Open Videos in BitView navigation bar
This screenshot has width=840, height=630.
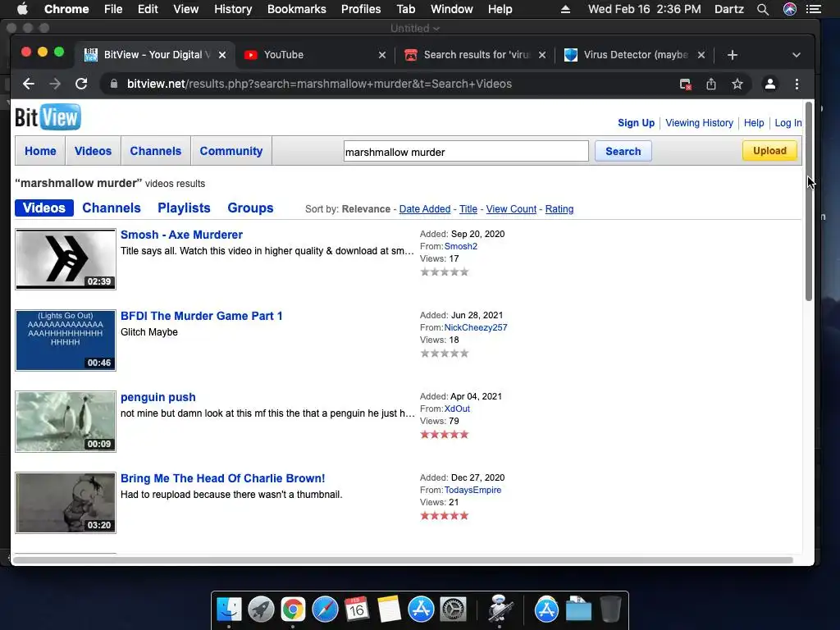(x=94, y=151)
